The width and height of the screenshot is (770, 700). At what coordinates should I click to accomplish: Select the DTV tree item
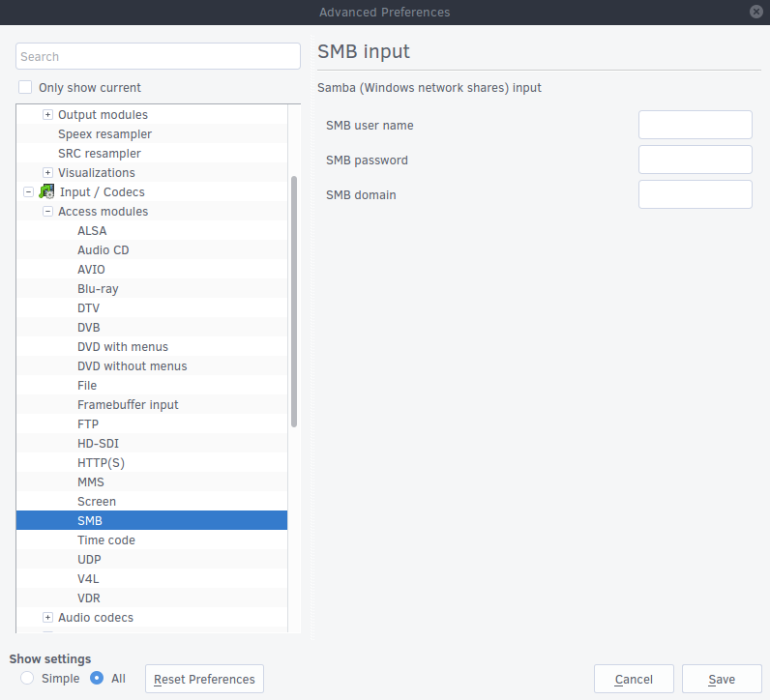point(88,307)
